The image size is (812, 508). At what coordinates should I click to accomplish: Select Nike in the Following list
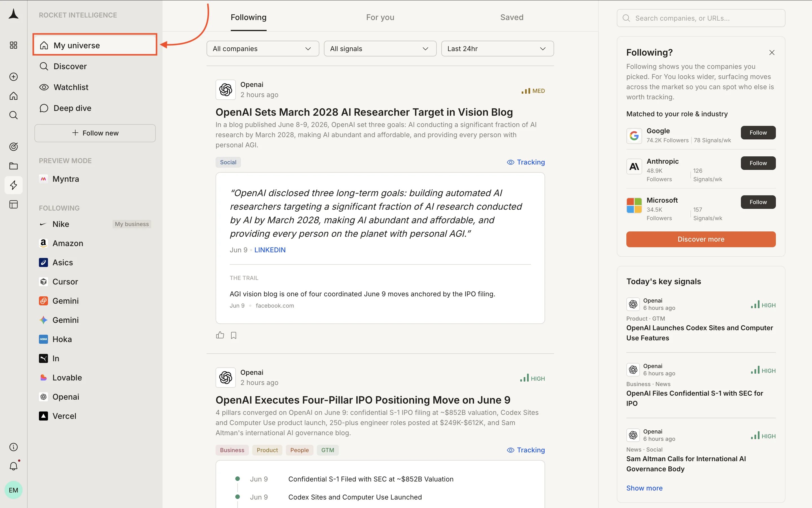(95, 224)
